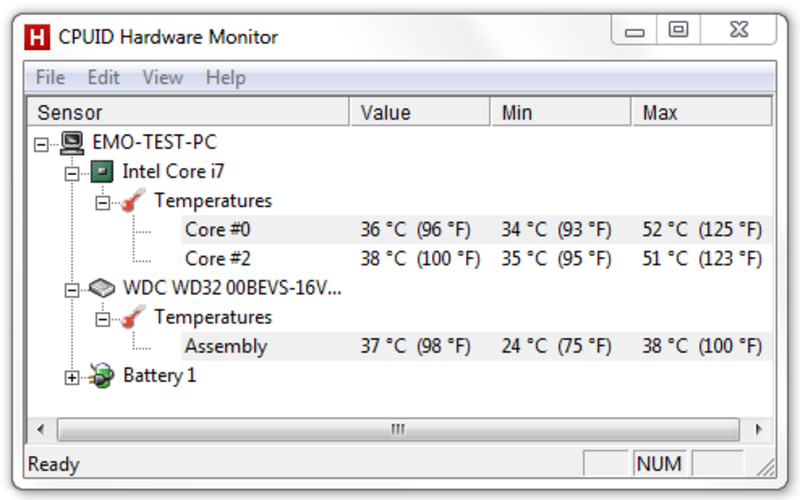
Task: Collapse Temperatures under Intel Core i7
Action: tap(103, 203)
